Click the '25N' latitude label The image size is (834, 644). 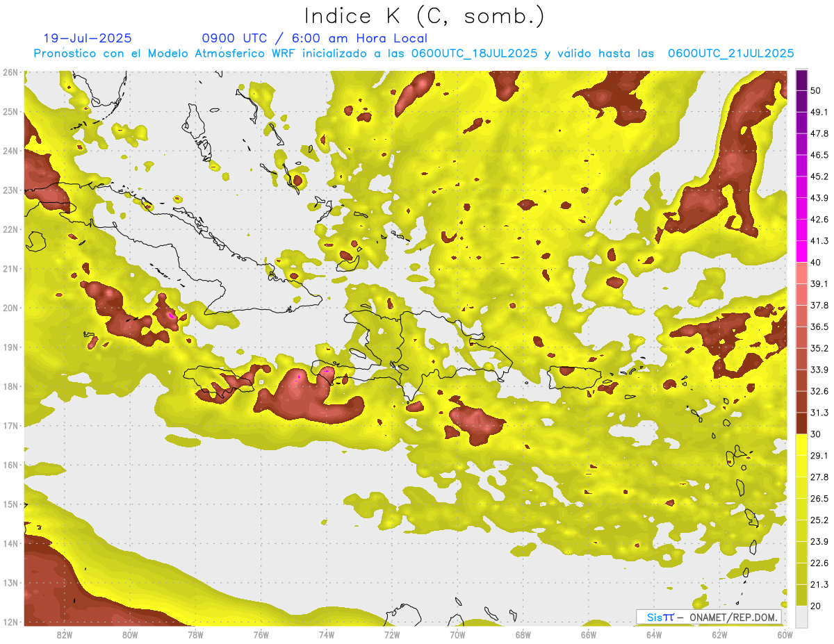[10, 111]
